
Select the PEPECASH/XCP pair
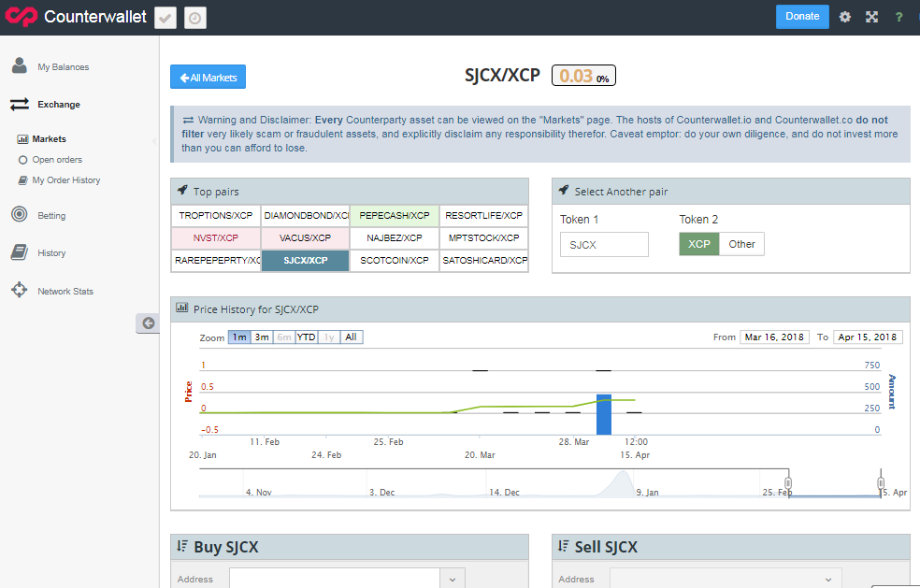pos(395,215)
